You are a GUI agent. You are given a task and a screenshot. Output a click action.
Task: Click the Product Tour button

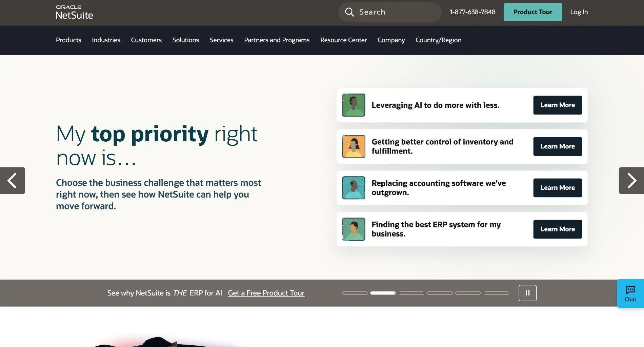[533, 12]
